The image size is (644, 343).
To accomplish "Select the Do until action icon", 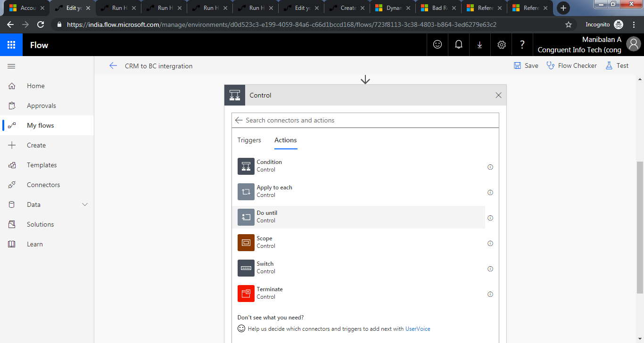I will pyautogui.click(x=246, y=217).
